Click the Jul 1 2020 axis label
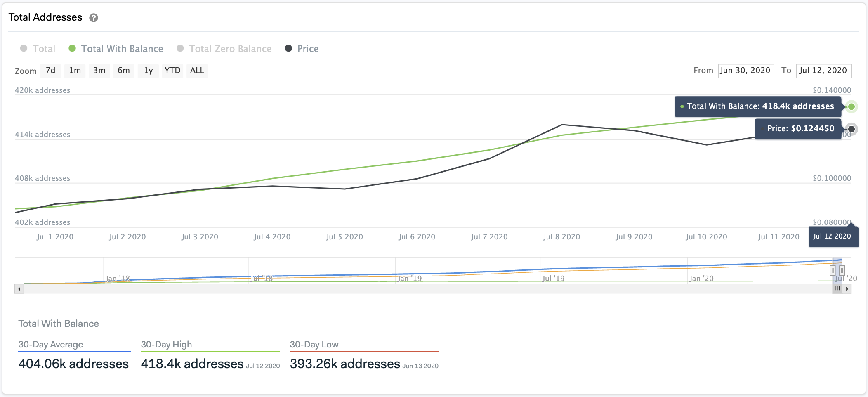The height and width of the screenshot is (397, 868). [x=55, y=237]
